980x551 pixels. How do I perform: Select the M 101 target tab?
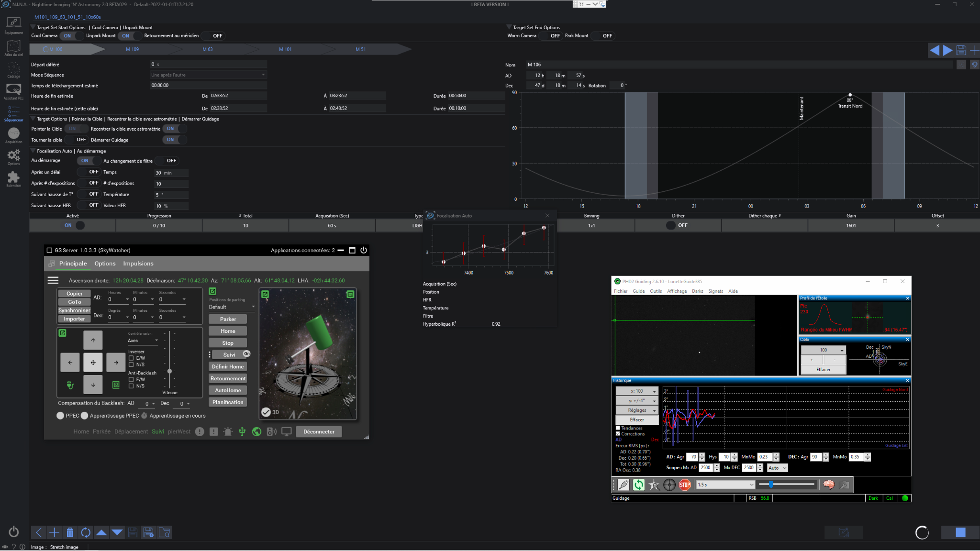click(x=285, y=49)
